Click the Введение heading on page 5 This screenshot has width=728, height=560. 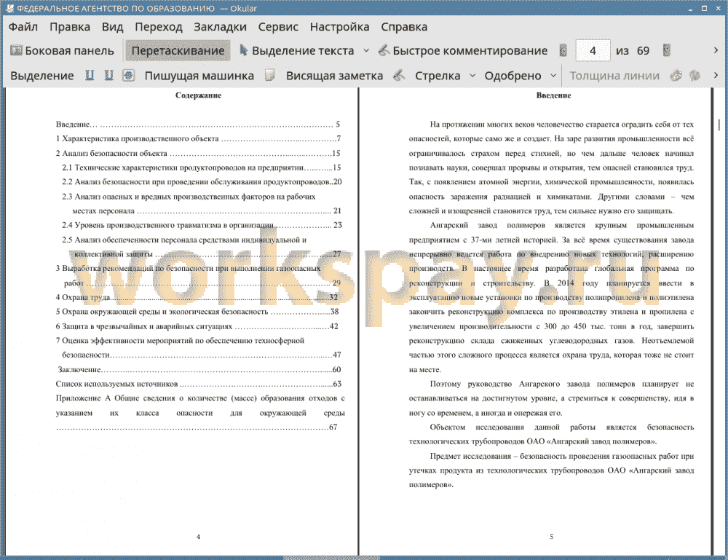click(553, 95)
